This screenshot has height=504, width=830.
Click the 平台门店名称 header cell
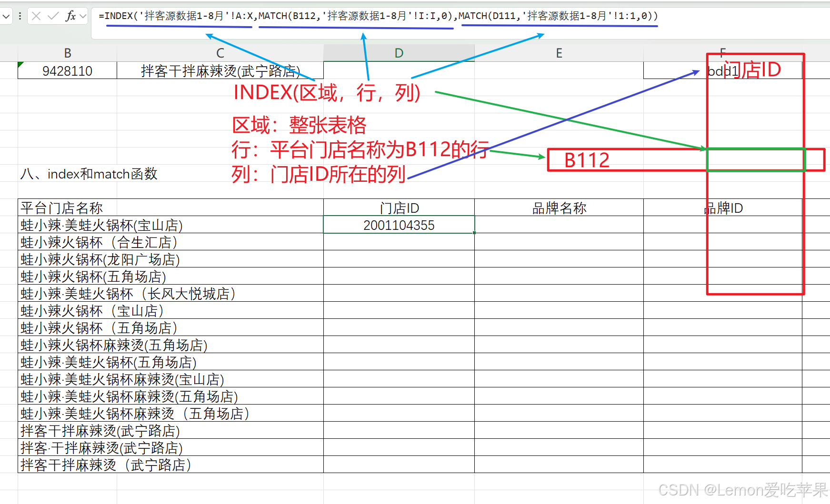170,208
